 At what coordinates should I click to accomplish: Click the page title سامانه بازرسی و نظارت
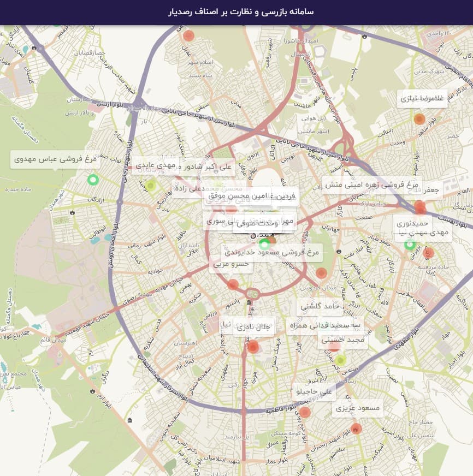click(x=241, y=12)
